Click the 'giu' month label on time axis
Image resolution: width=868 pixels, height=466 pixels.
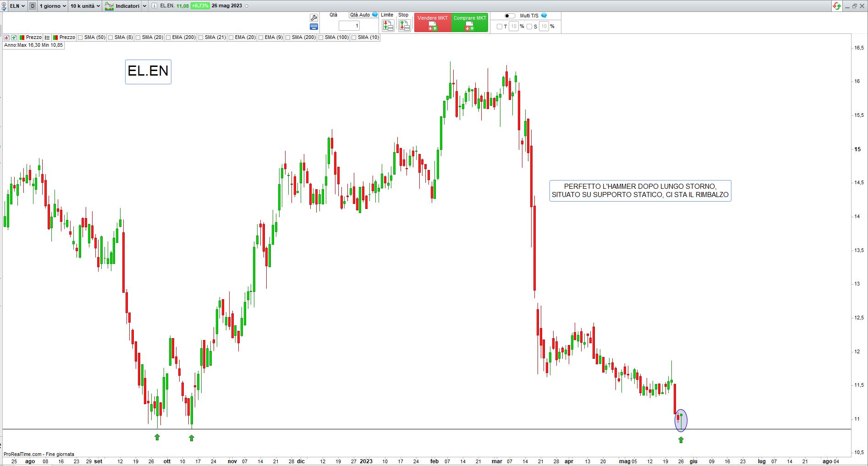coord(694,461)
